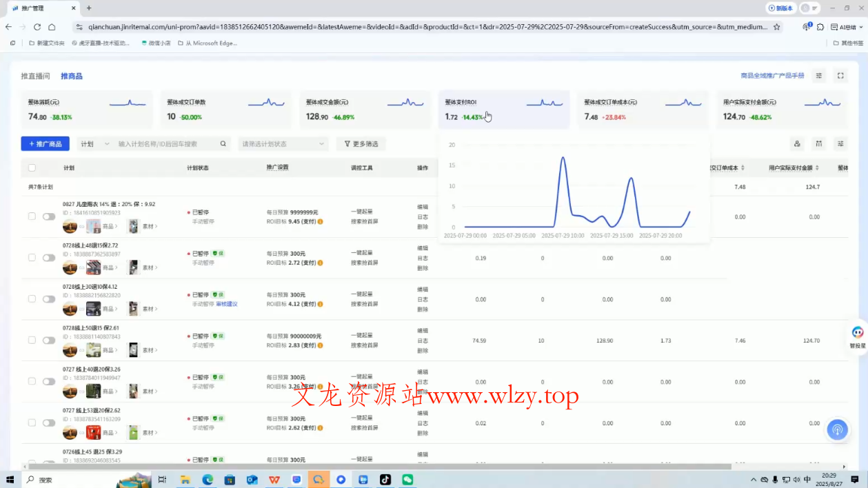Select the 推商品 tab
868x488 pixels.
(x=71, y=76)
